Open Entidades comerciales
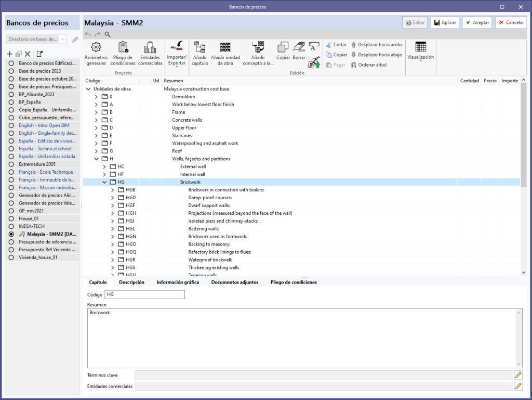 click(x=150, y=48)
